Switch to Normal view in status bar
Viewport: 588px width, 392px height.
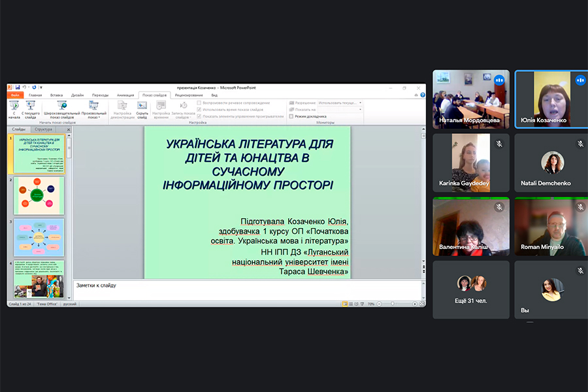click(x=344, y=304)
